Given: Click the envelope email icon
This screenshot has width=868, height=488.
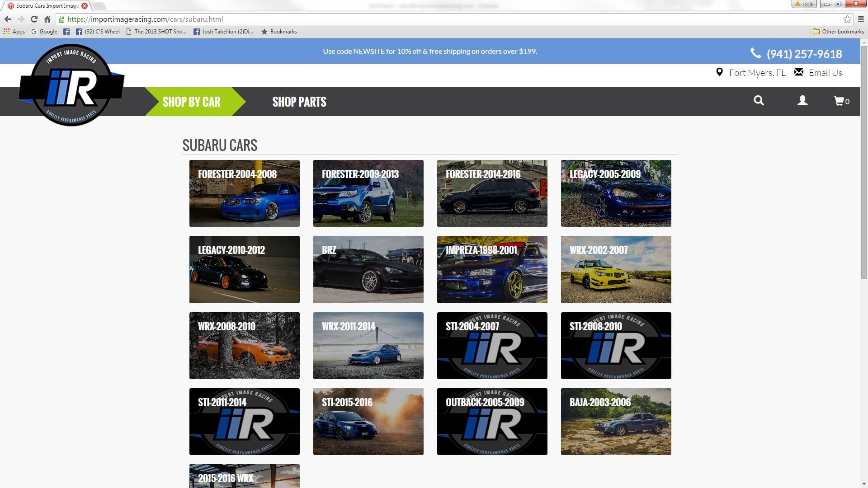Looking at the screenshot, I should [x=799, y=72].
